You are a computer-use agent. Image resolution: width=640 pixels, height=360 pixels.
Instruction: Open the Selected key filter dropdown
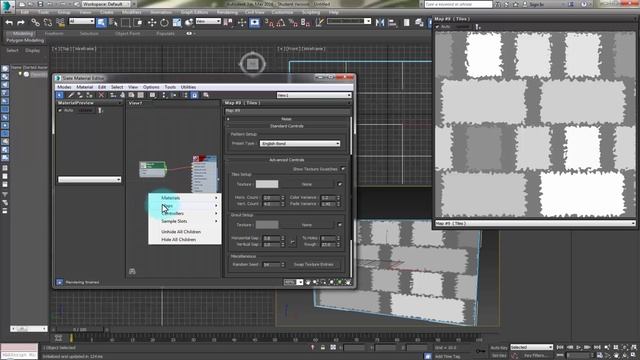coord(531,347)
